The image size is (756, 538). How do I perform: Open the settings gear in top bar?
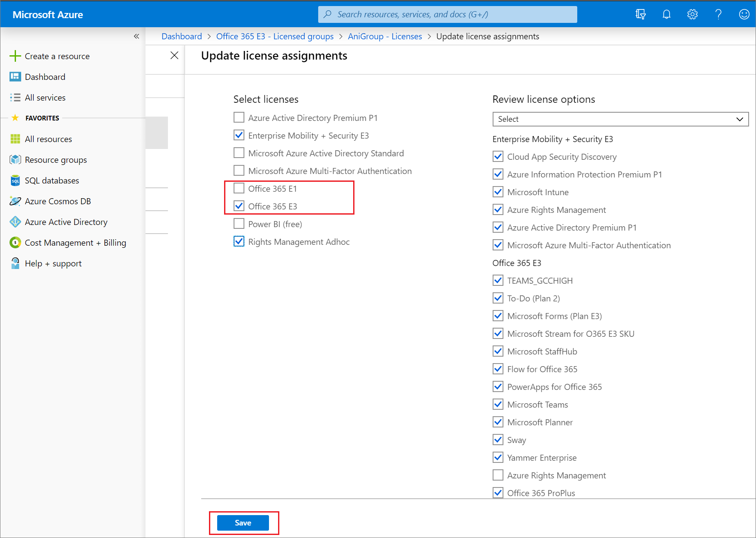[693, 14]
